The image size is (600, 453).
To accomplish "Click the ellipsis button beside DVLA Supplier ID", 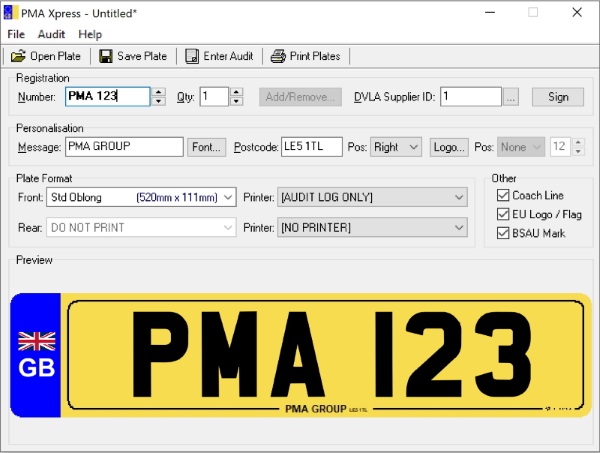I will coord(511,97).
